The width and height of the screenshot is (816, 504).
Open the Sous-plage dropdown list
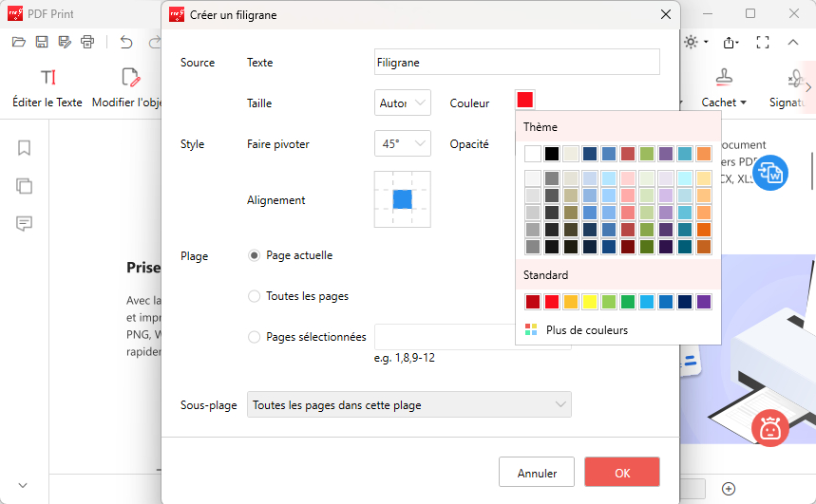point(408,405)
